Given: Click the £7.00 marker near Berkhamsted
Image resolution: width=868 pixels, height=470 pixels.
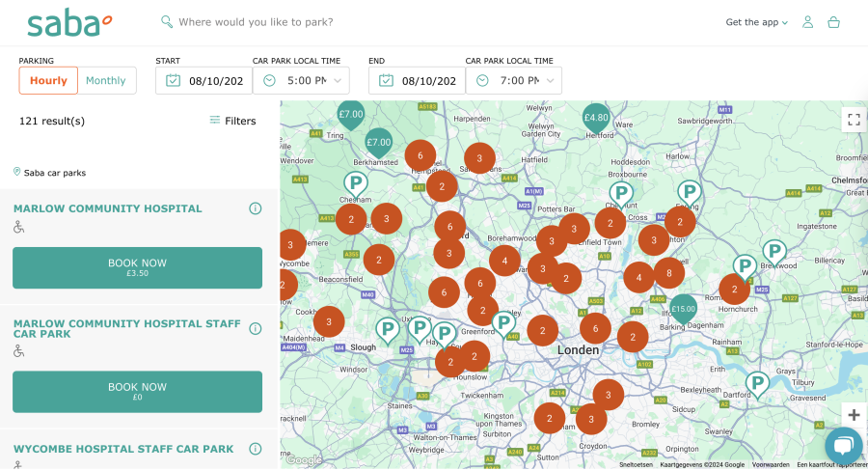Looking at the screenshot, I should click(379, 143).
